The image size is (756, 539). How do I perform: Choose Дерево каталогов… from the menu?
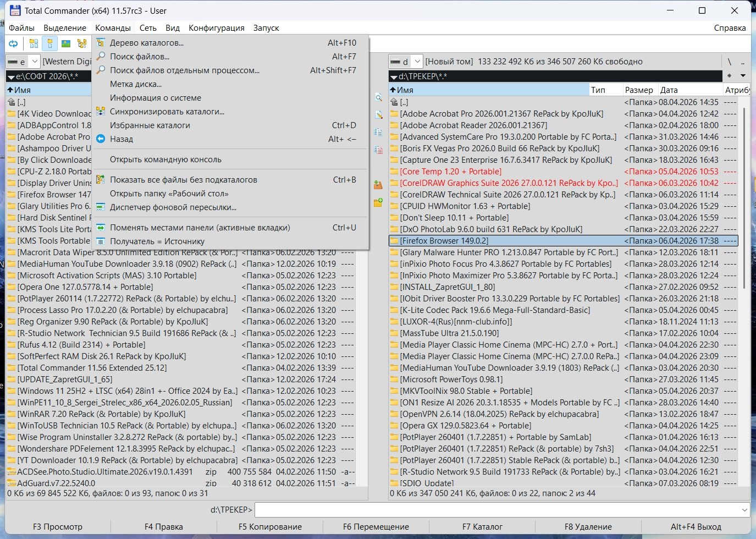(x=230, y=43)
